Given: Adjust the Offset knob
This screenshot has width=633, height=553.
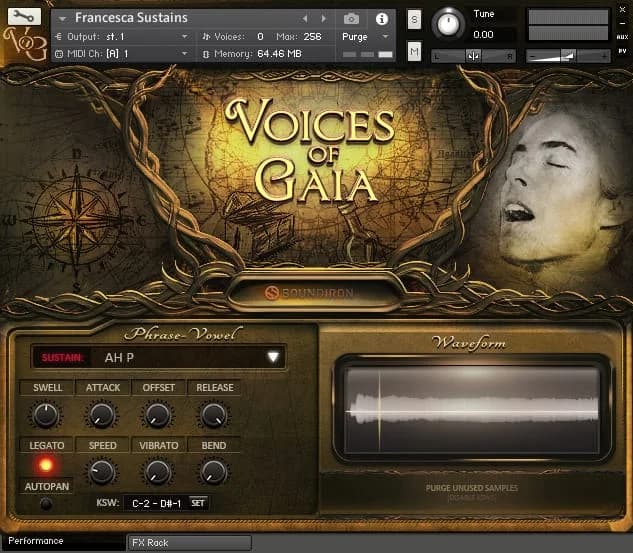Looking at the screenshot, I should [x=157, y=415].
